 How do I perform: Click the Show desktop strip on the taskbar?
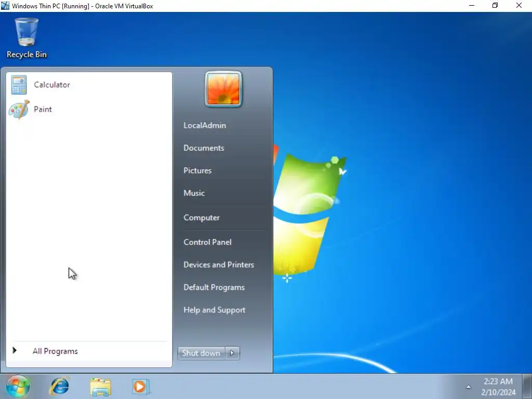527,387
